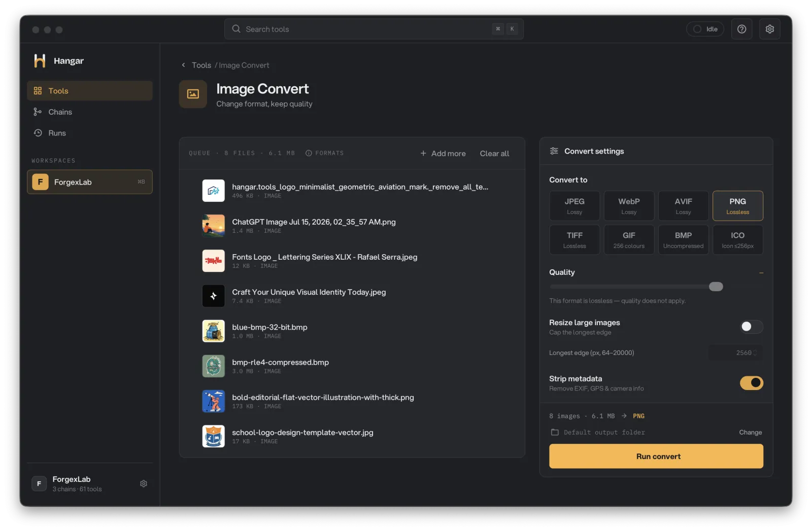
Task: Click the search magnifier icon
Action: pyautogui.click(x=236, y=29)
